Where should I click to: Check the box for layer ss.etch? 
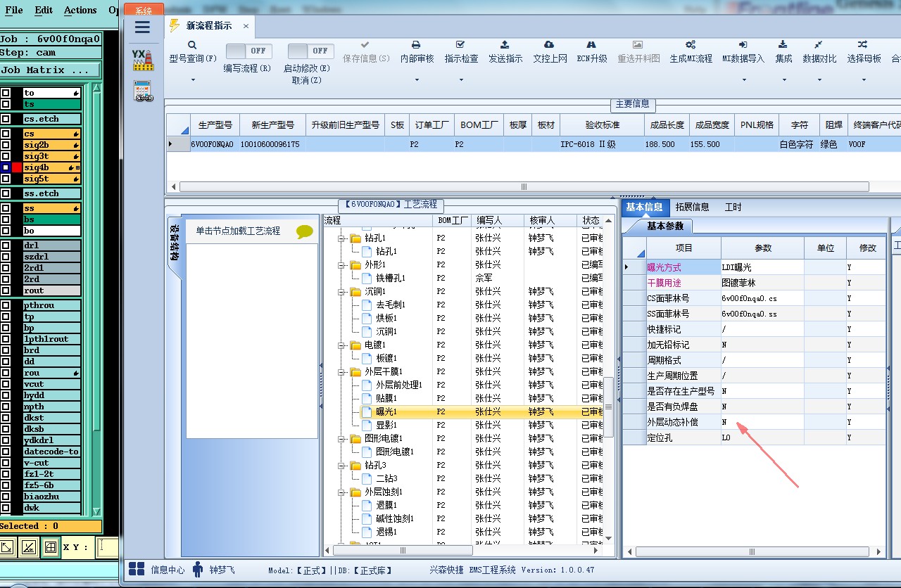pos(6,193)
